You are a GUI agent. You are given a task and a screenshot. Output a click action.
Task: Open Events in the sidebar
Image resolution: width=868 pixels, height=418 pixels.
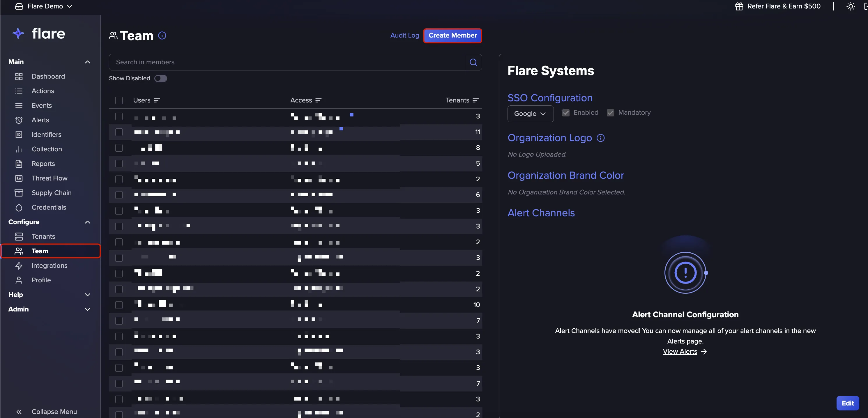coord(42,105)
